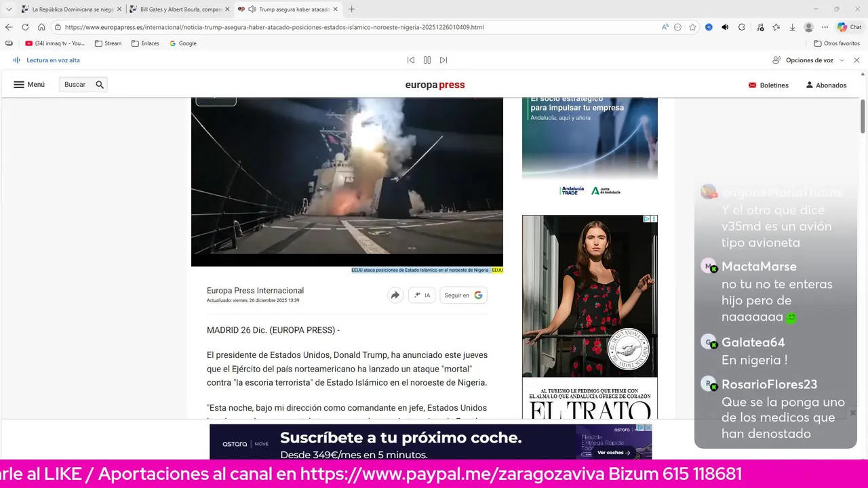Add this page to favorites star

(692, 27)
